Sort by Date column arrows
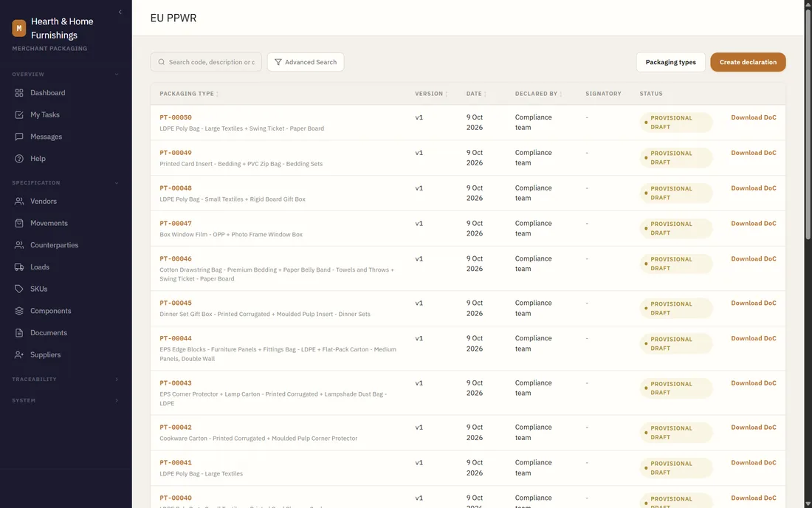The height and width of the screenshot is (508, 812). 485,95
